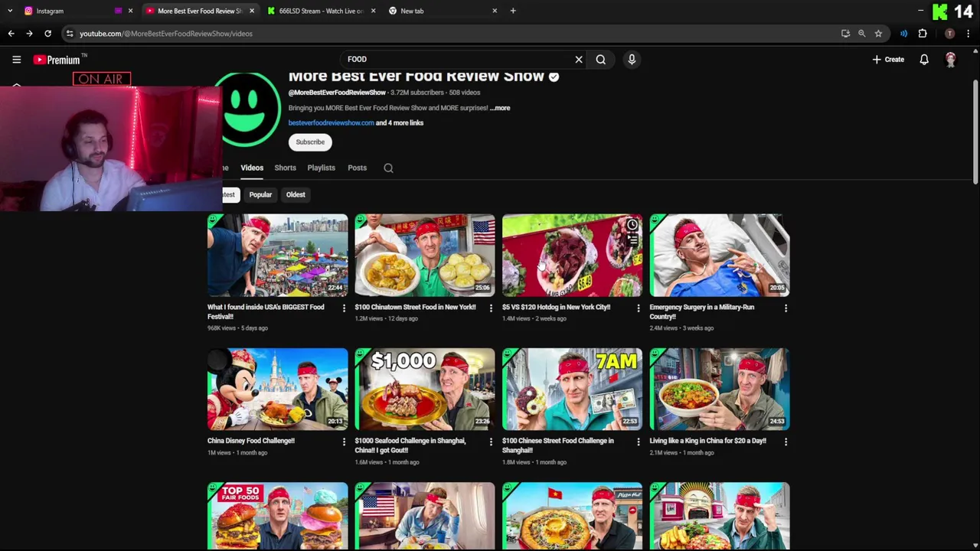Open the browser Extensions puzzle icon
The image size is (980, 551).
click(x=923, y=34)
